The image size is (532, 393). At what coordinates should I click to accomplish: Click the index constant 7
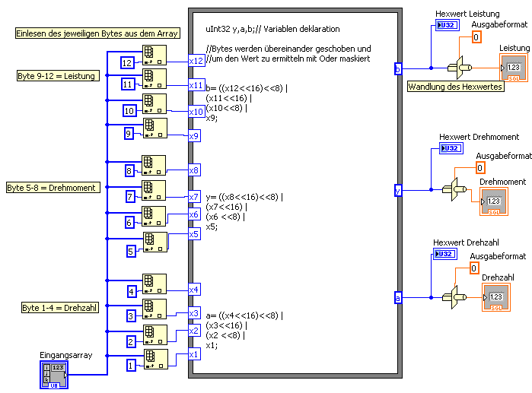130,196
